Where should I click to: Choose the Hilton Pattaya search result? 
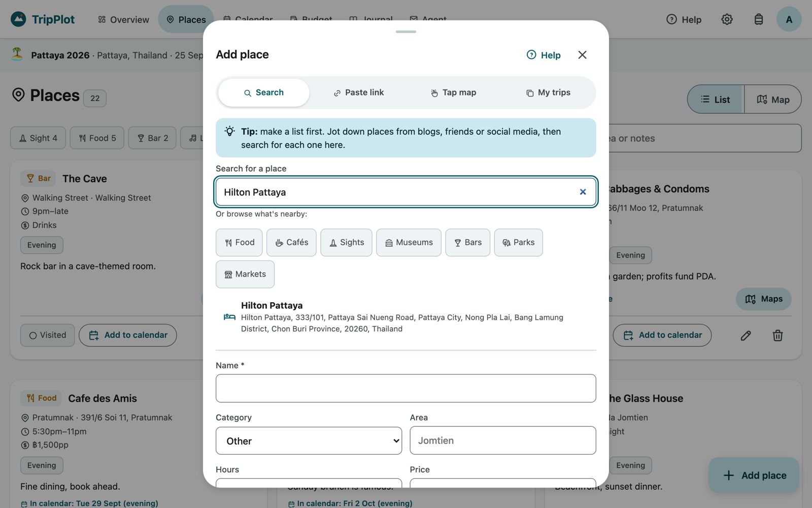(x=406, y=317)
